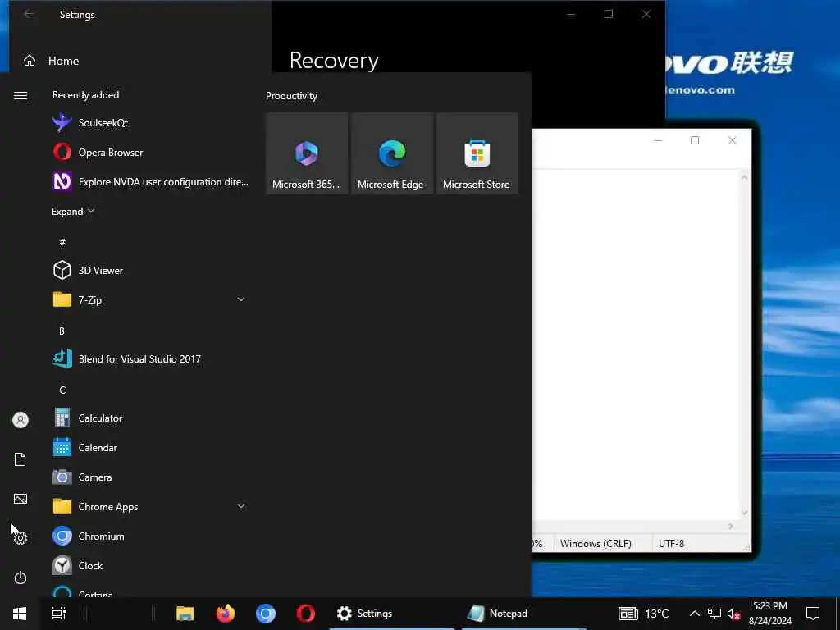840x630 pixels.
Task: Open SoulseekQt from recently added
Action: [x=150, y=123]
